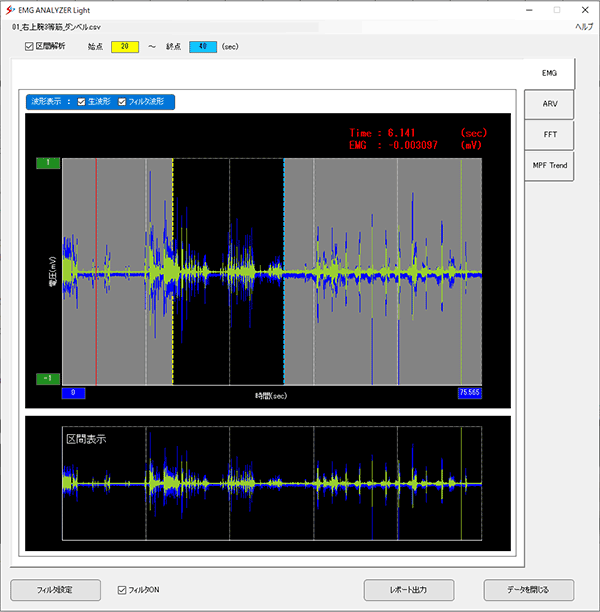Click the green Y-axis minimum field showing -1
The image size is (600, 612).
tap(48, 379)
